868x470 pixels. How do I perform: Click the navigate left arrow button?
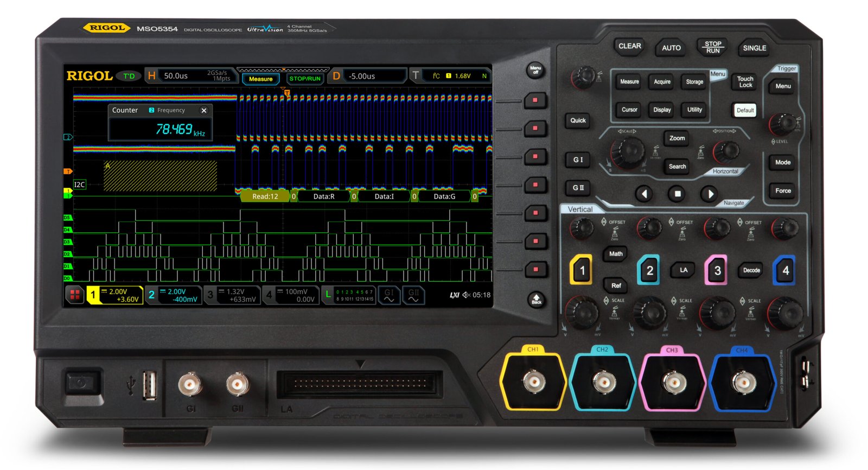pos(644,194)
